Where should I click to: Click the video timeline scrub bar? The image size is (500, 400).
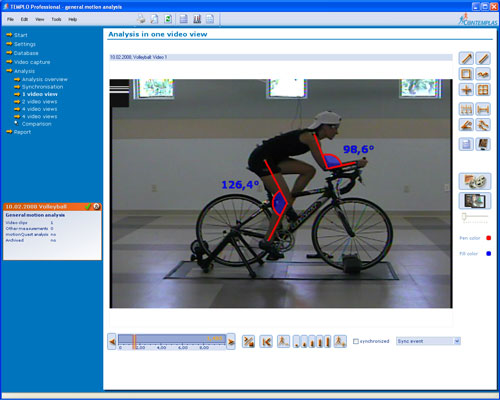click(172, 339)
